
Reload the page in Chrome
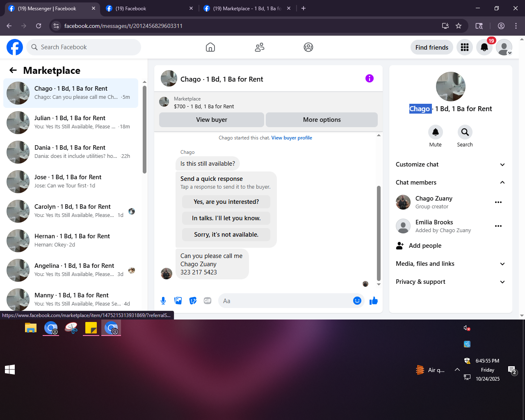[39, 26]
